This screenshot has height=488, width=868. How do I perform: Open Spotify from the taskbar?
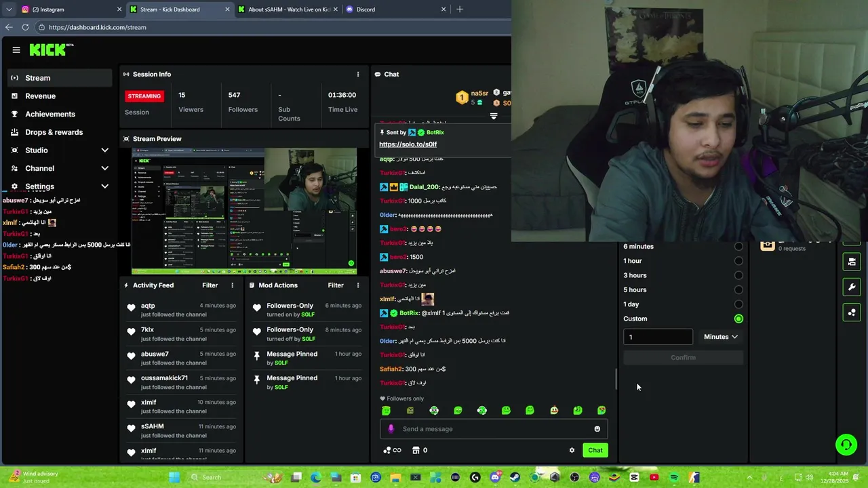tap(674, 477)
